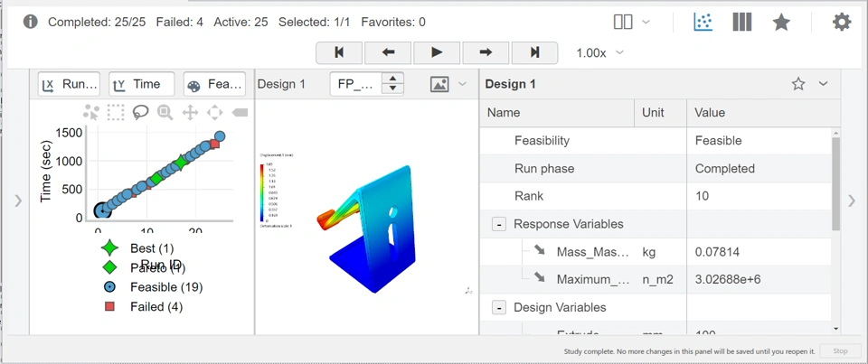Choose the zoom magnifier tool
Screen dimensions: 868x364
[165, 112]
